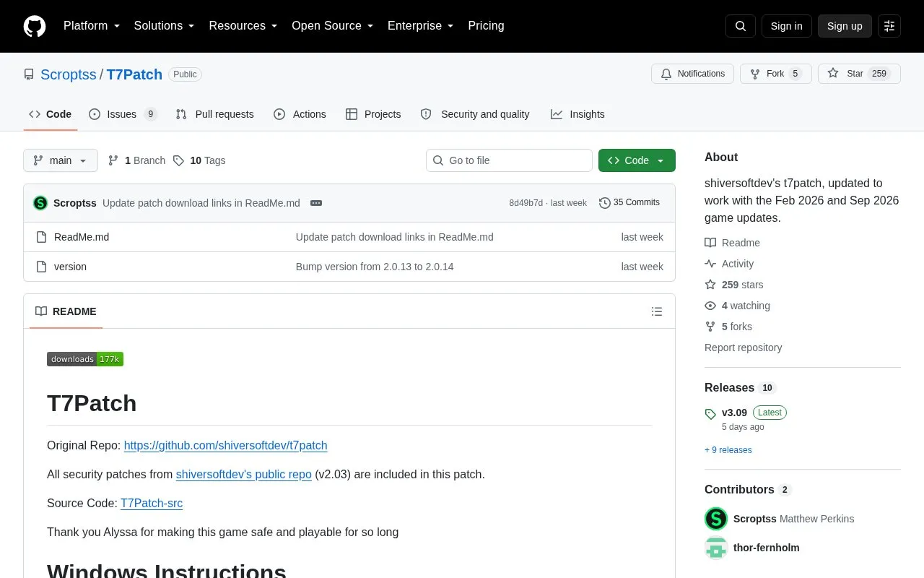Expand the Platform menu
This screenshot has width=924, height=578.
(x=92, y=26)
